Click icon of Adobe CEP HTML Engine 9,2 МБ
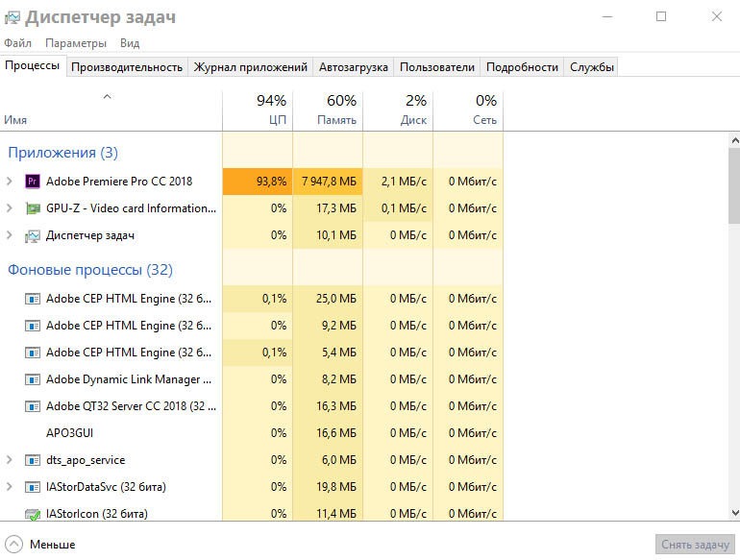 [x=32, y=326]
